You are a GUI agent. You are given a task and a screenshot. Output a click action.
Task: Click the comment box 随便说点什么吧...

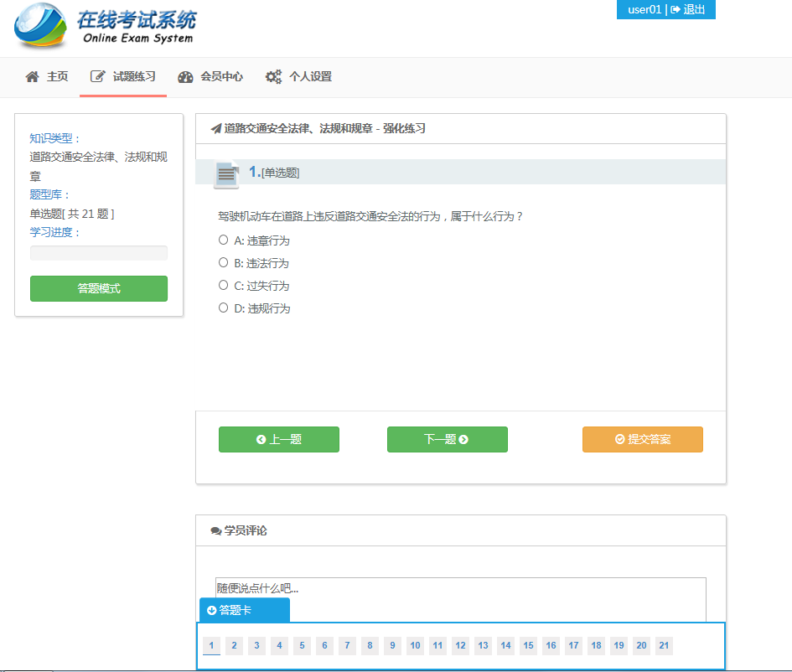[x=461, y=600]
